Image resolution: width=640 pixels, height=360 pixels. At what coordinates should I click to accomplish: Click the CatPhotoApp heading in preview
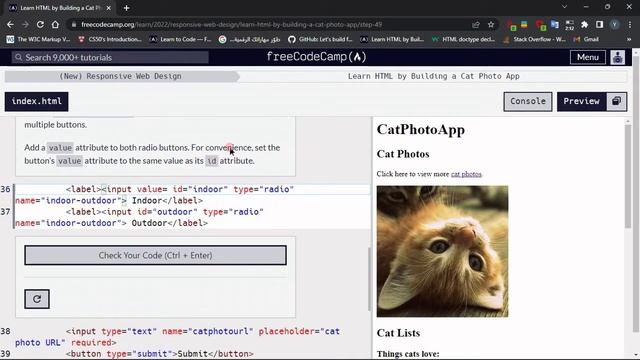point(420,130)
